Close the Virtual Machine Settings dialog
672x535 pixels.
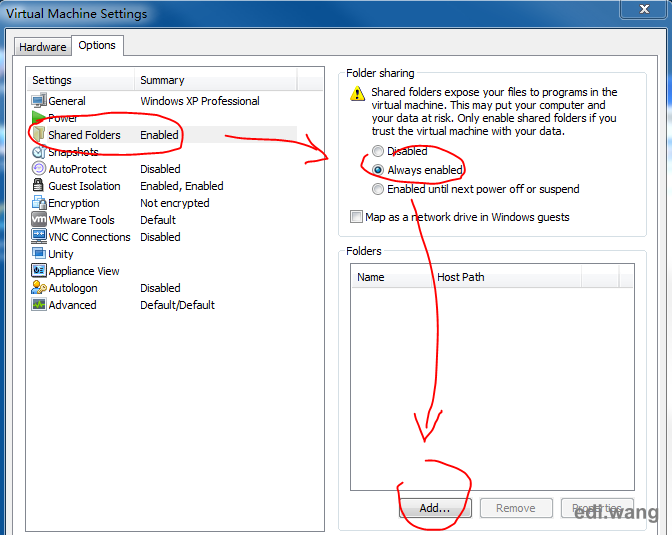tap(644, 9)
